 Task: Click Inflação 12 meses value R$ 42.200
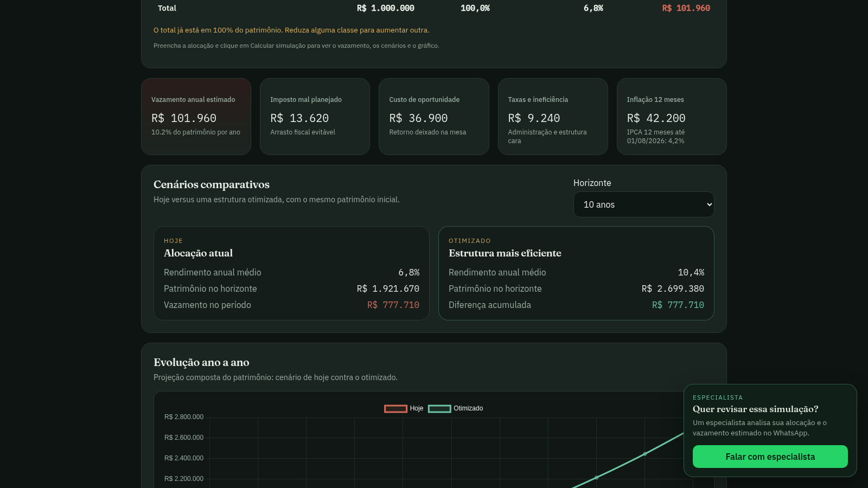(656, 118)
